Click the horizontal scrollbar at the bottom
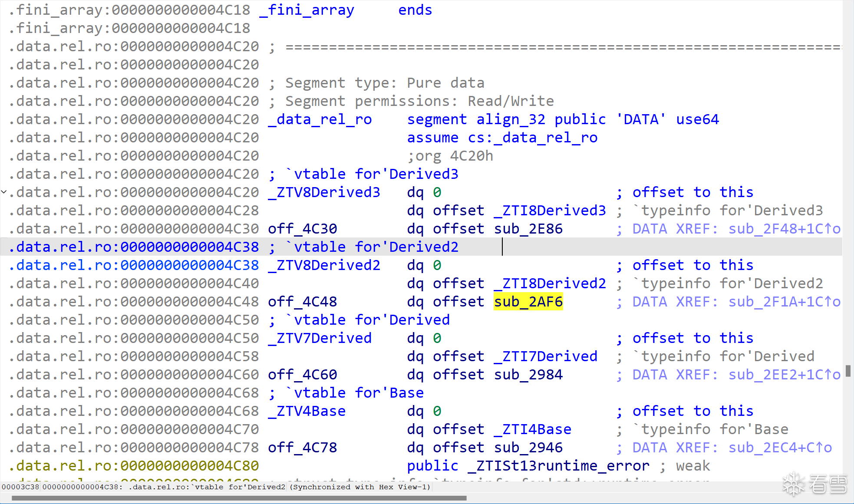The image size is (854, 504). coord(239,498)
